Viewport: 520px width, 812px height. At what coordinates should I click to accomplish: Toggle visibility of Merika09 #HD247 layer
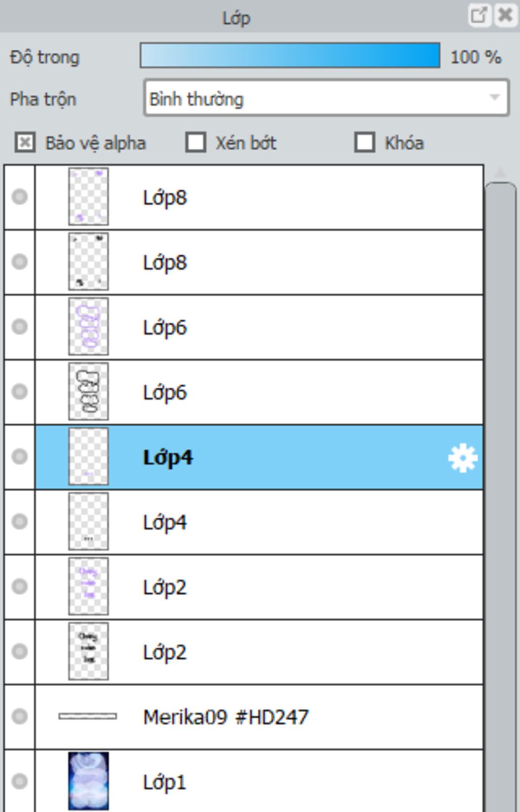pyautogui.click(x=19, y=717)
